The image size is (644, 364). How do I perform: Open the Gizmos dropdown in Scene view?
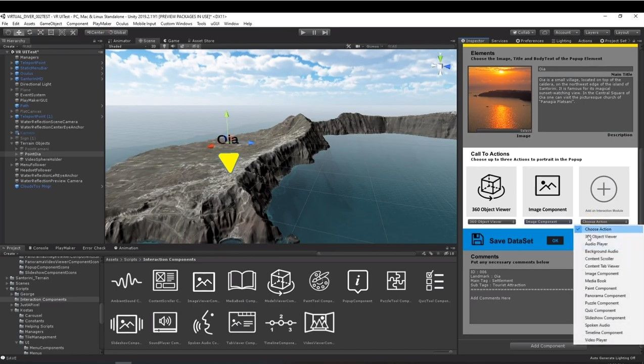point(375,47)
